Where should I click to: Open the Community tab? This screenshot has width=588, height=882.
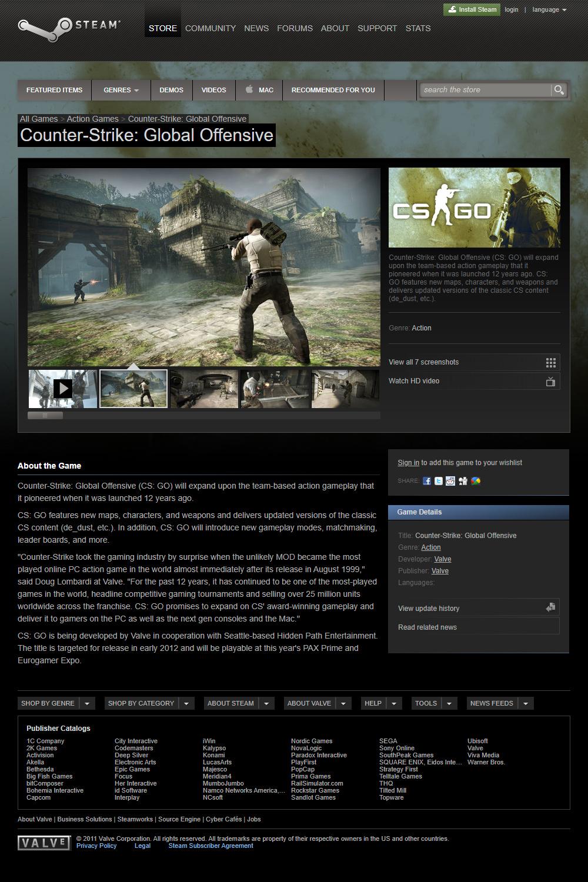(211, 28)
